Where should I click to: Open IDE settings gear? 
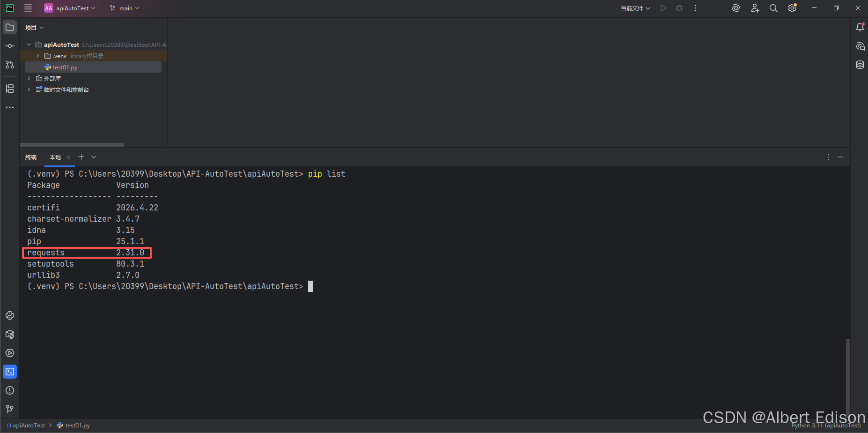pyautogui.click(x=792, y=8)
